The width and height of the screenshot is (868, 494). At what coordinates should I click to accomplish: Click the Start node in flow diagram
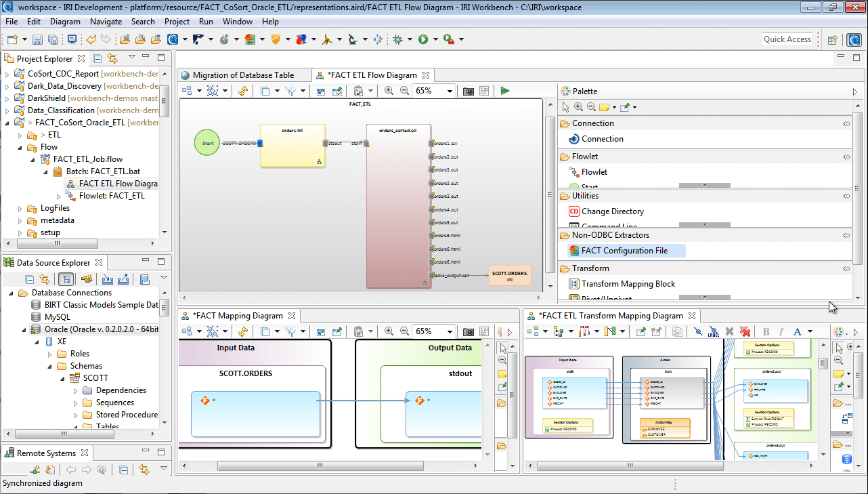pyautogui.click(x=208, y=143)
